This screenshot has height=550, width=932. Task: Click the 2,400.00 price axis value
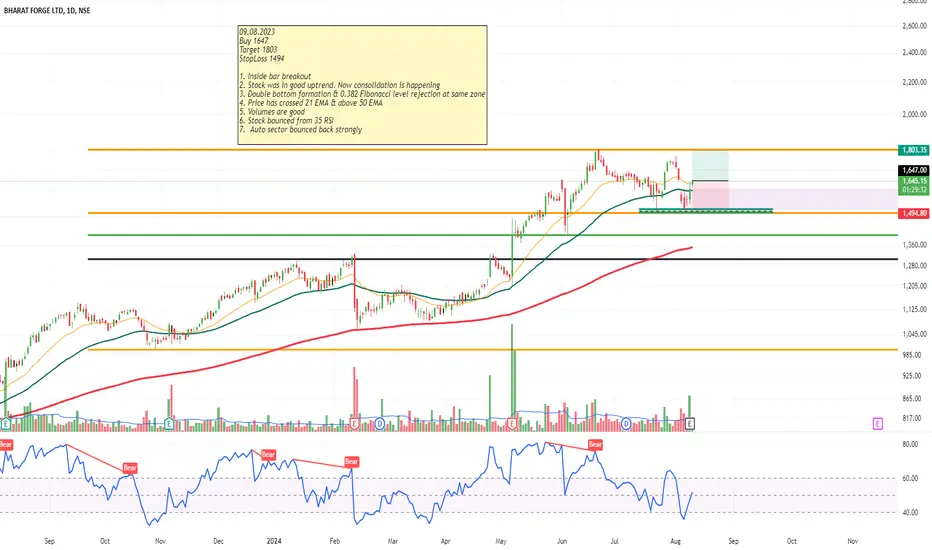click(x=915, y=52)
